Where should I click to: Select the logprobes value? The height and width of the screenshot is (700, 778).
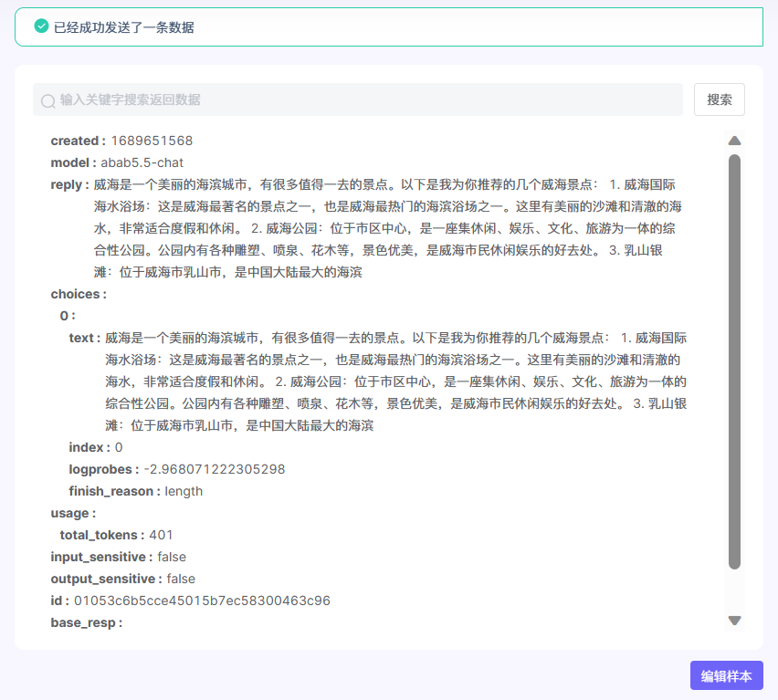click(x=215, y=469)
